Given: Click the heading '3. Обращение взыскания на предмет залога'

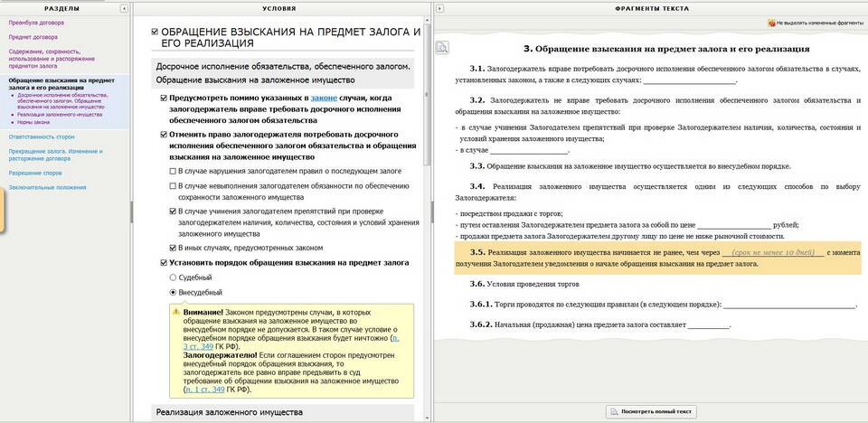Looking at the screenshot, I should click(x=666, y=49).
